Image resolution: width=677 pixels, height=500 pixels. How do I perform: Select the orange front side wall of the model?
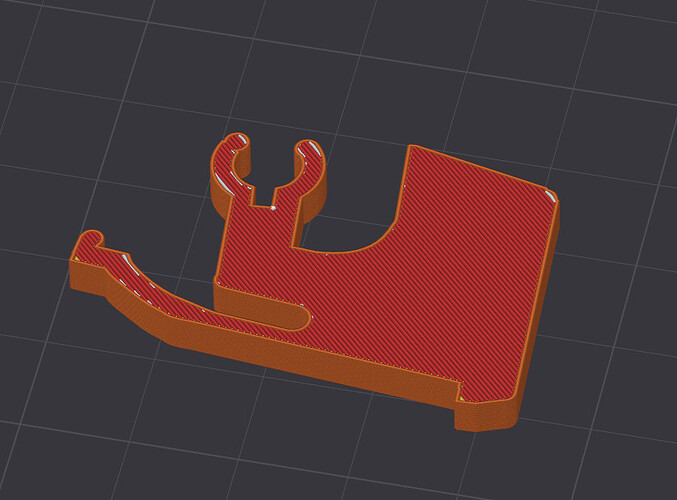(302, 358)
